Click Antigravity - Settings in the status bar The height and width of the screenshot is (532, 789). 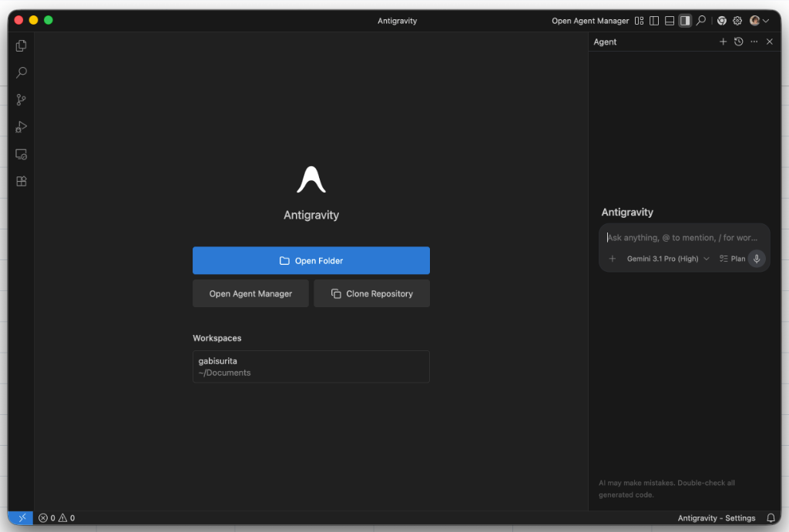(x=716, y=518)
